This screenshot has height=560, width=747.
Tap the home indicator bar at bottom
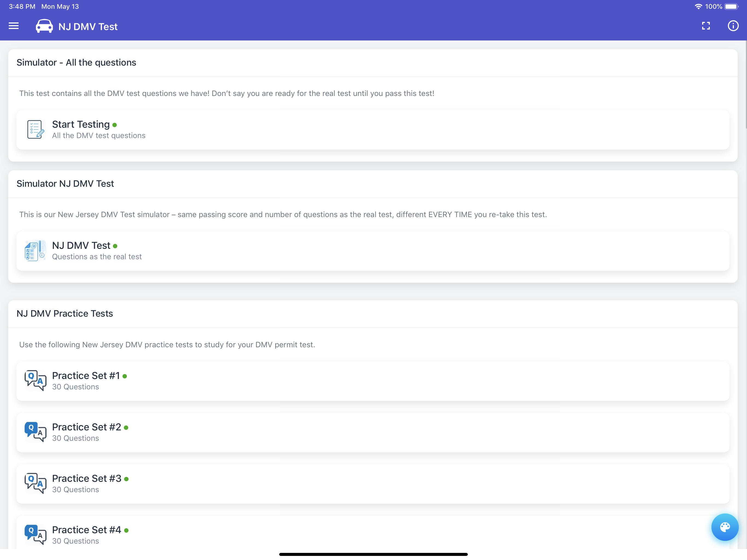(373, 554)
